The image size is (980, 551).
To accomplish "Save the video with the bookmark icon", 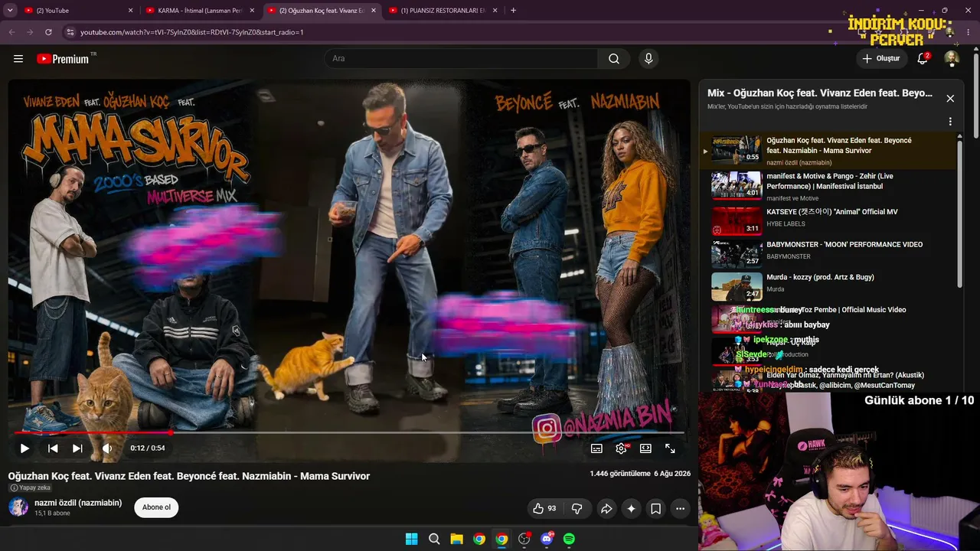I will 655,508.
